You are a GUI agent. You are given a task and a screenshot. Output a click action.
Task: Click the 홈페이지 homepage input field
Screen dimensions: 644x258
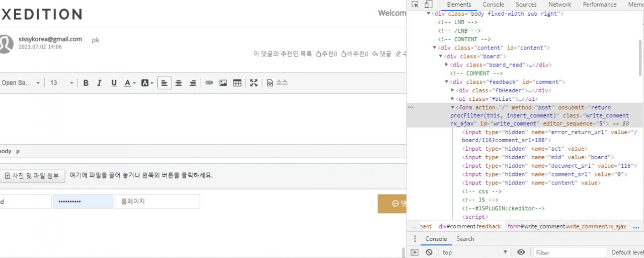tap(157, 202)
